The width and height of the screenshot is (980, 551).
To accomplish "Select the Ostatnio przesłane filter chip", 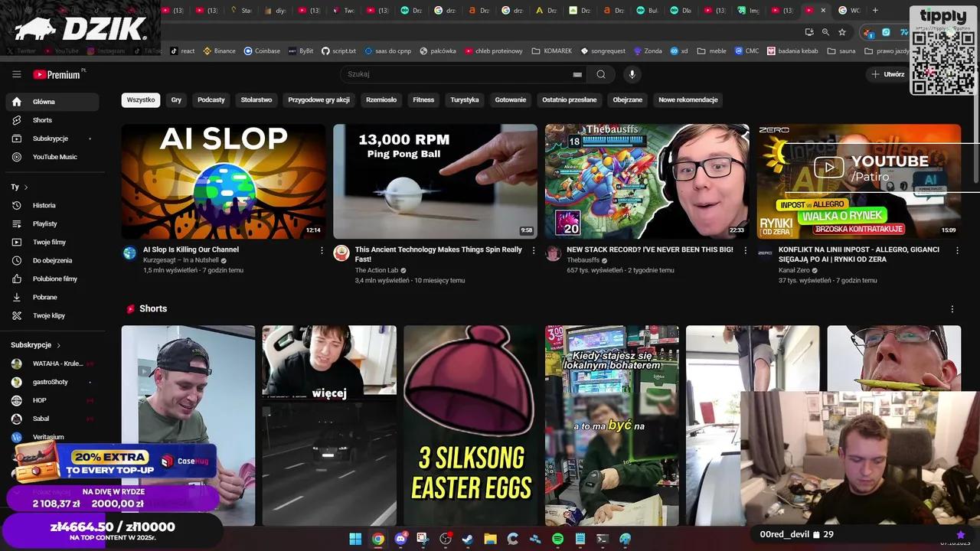I will 570,100.
